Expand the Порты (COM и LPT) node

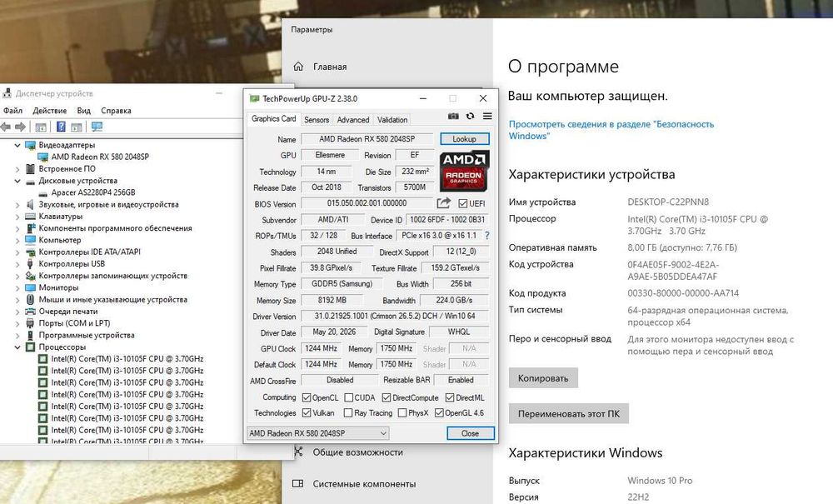pos(17,323)
